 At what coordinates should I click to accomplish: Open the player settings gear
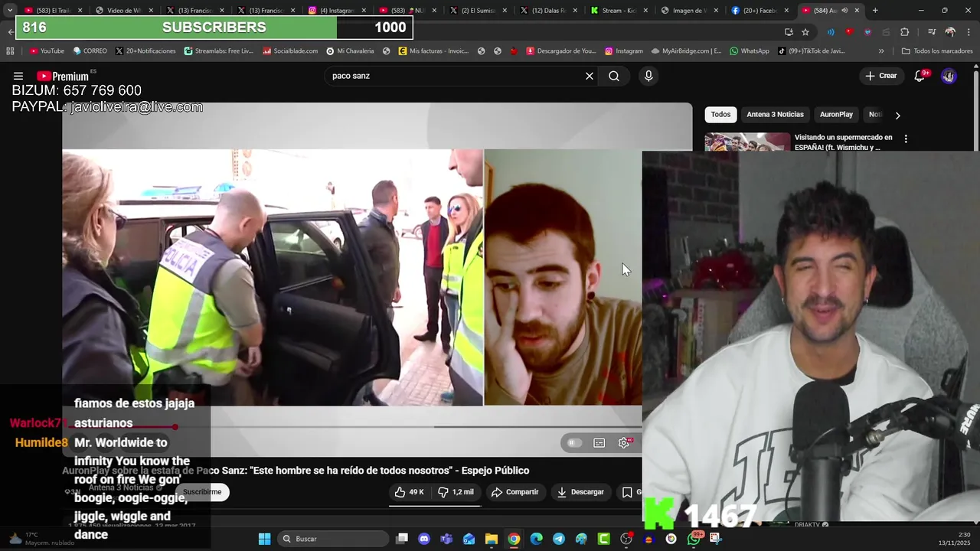click(625, 443)
